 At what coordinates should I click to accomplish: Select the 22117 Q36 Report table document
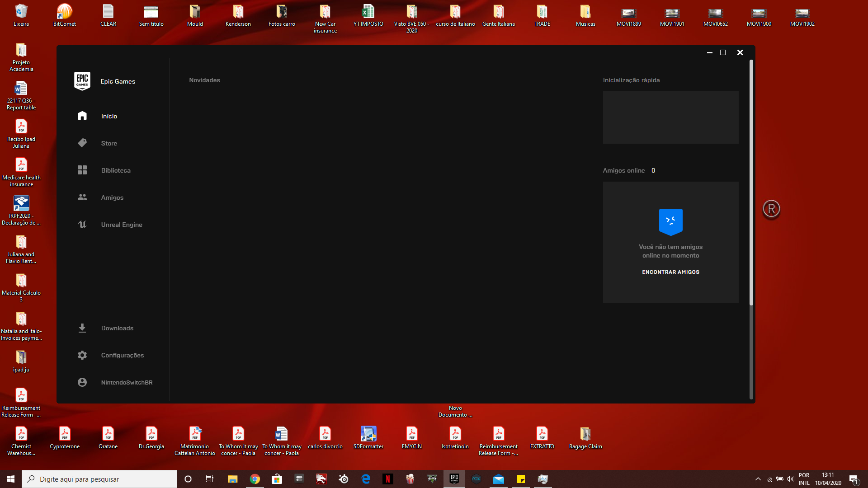(x=21, y=95)
